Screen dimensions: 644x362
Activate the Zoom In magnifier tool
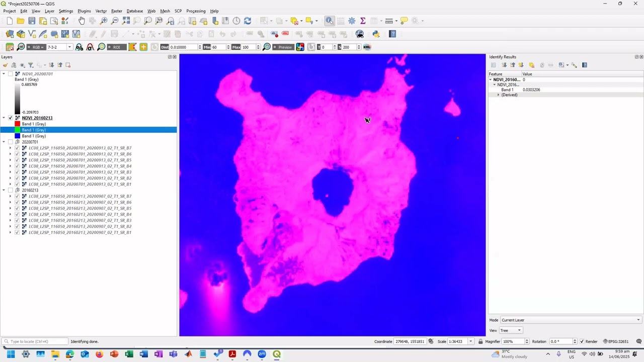click(x=104, y=21)
